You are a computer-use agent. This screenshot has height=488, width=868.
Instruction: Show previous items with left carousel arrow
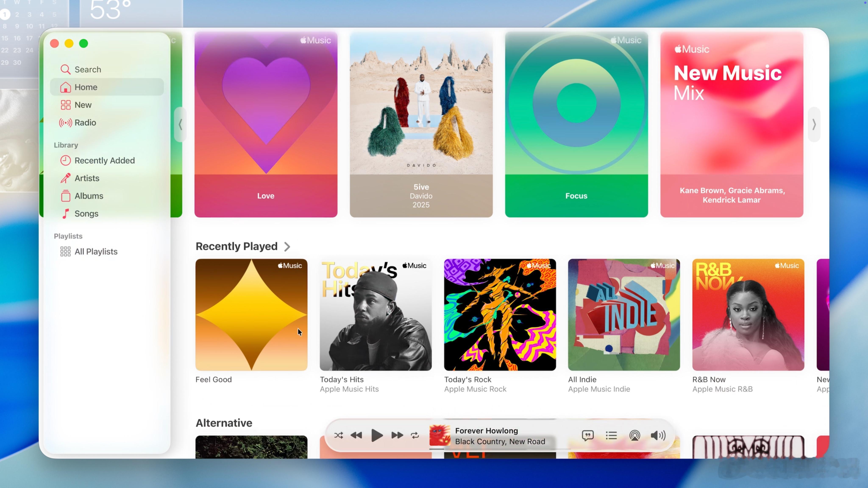coord(180,125)
